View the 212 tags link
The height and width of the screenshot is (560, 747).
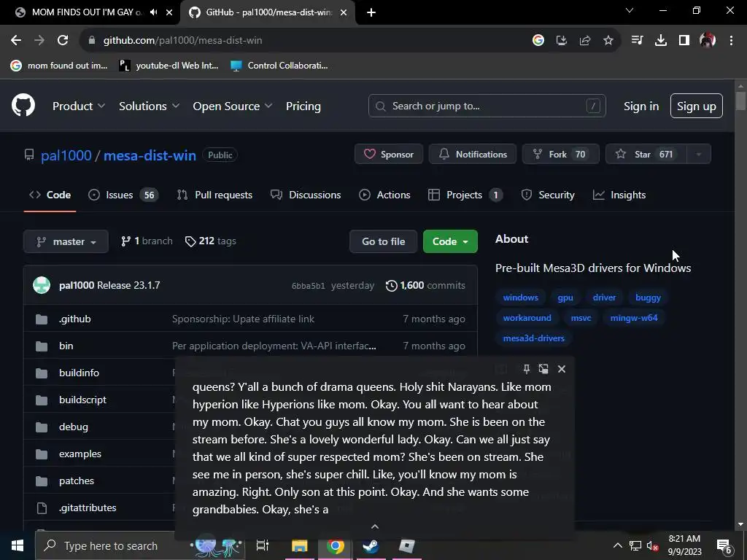211,241
